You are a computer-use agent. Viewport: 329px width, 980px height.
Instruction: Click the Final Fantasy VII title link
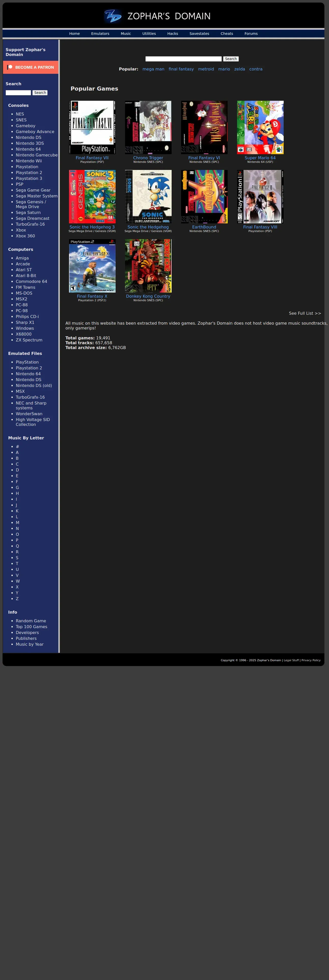[92, 158]
